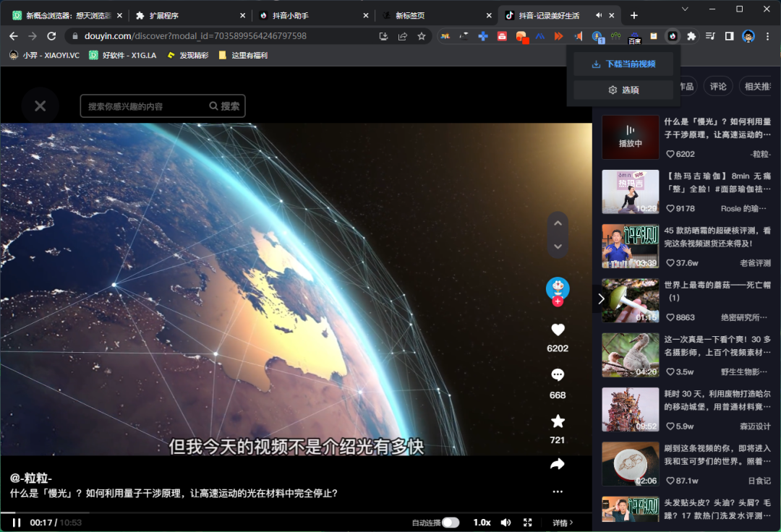This screenshot has height=532, width=781.
Task: Follow the author via the avatar plus badge
Action: coord(558,301)
